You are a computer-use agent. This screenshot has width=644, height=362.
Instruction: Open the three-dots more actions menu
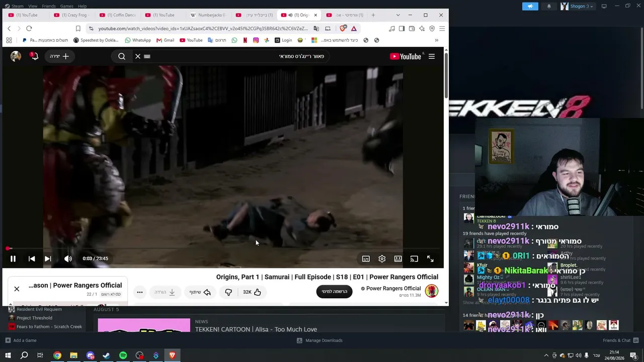pos(140,292)
